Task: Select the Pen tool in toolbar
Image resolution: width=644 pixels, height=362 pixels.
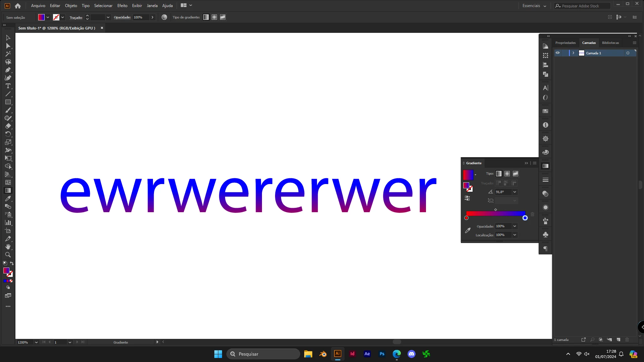Action: [8, 70]
